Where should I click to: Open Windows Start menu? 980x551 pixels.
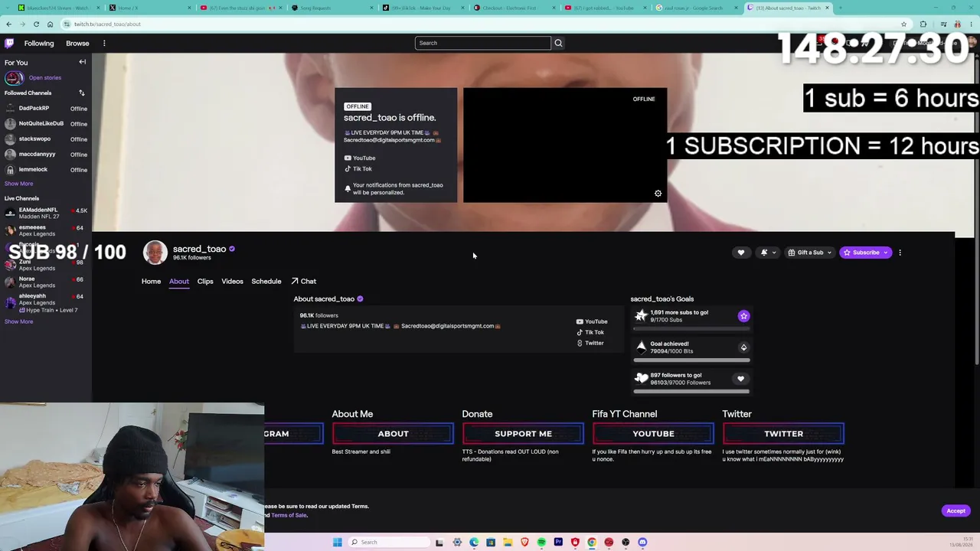(x=338, y=543)
